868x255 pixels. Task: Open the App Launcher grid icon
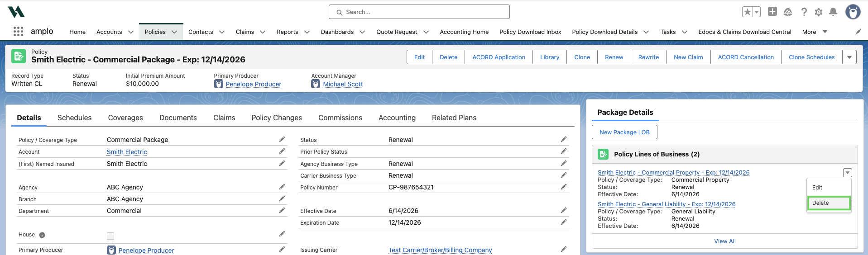(x=18, y=31)
